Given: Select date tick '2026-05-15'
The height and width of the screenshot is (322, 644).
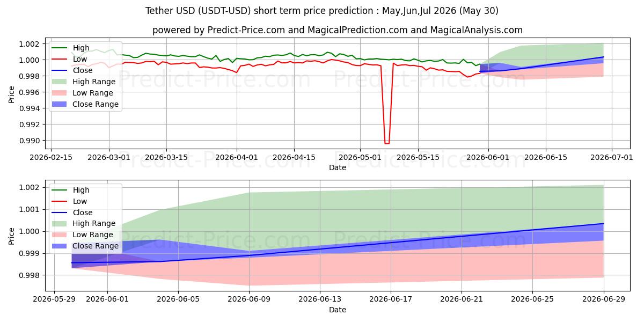Looking at the screenshot, I should (x=417, y=157).
